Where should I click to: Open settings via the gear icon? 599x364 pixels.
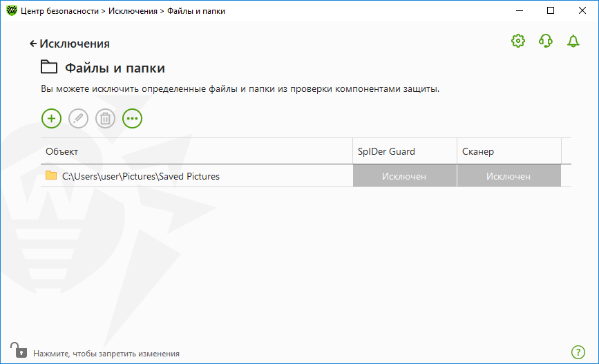pyautogui.click(x=518, y=41)
